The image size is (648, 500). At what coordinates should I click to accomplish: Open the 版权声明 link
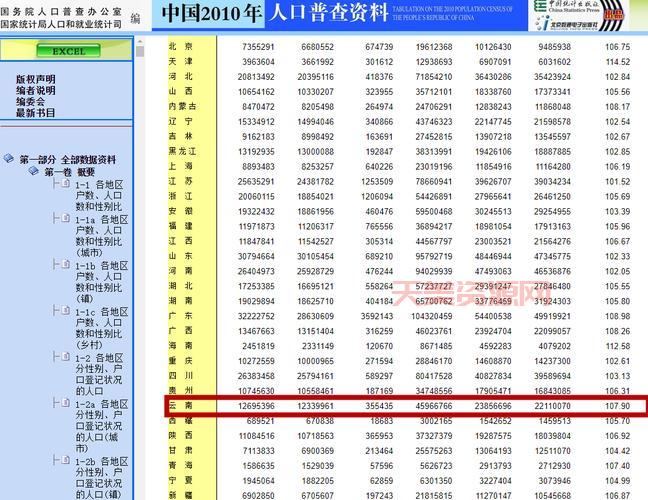[36, 79]
